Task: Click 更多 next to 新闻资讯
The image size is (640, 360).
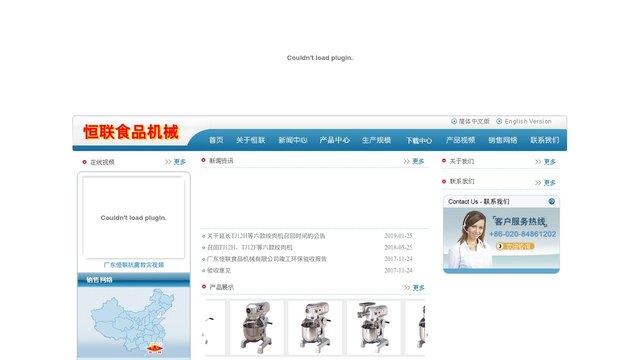Action: click(418, 161)
